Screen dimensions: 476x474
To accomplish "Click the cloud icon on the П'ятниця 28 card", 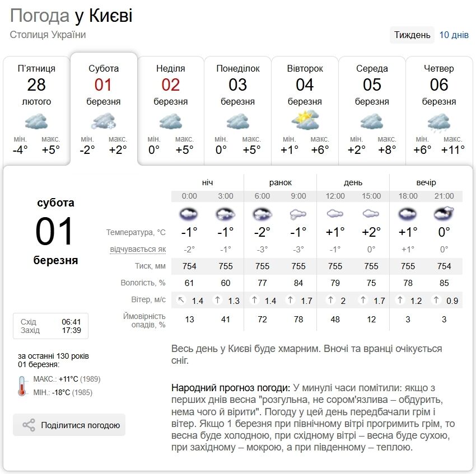I will pos(36,121).
